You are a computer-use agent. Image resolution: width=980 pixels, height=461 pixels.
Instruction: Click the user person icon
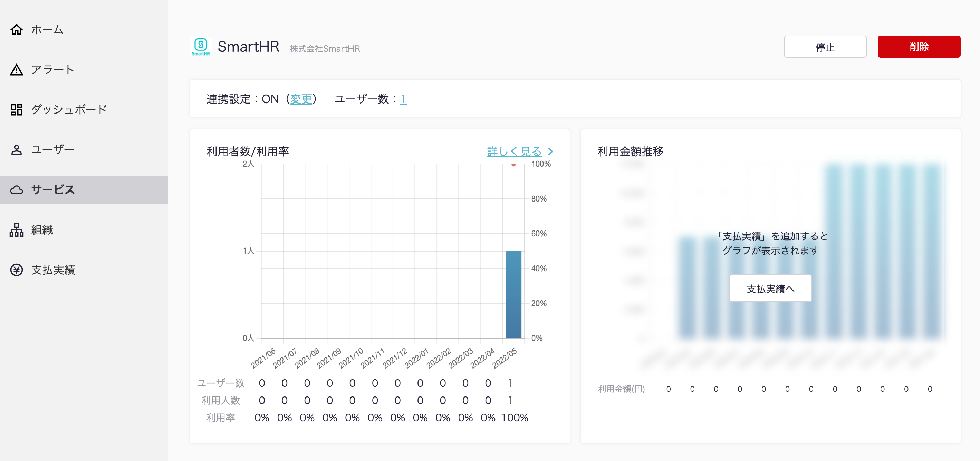[x=16, y=150]
